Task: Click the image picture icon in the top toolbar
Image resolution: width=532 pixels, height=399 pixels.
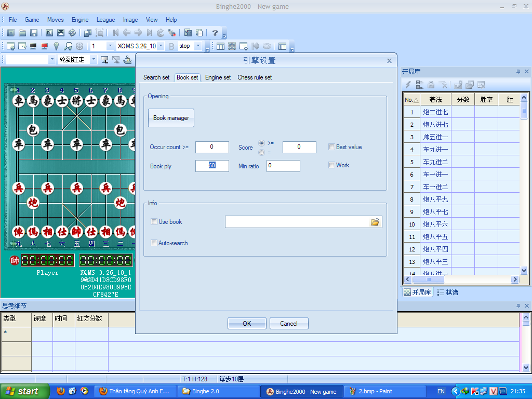Action: coord(188,33)
